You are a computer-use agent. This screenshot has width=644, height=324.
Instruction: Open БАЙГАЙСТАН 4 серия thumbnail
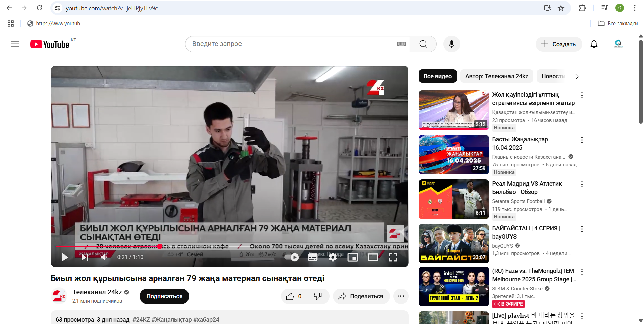coord(453,243)
